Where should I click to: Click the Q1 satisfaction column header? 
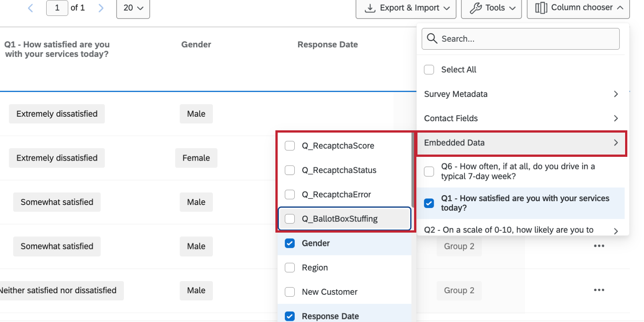57,49
